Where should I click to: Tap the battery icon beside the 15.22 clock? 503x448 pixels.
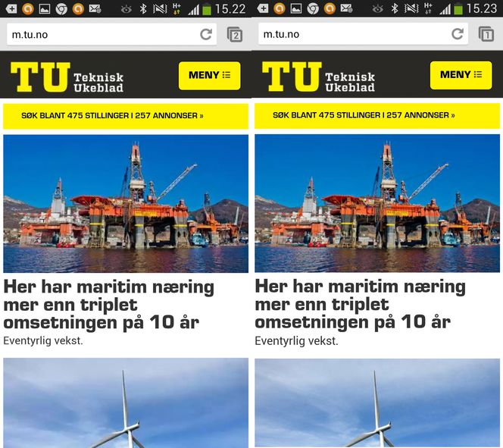[x=208, y=9]
